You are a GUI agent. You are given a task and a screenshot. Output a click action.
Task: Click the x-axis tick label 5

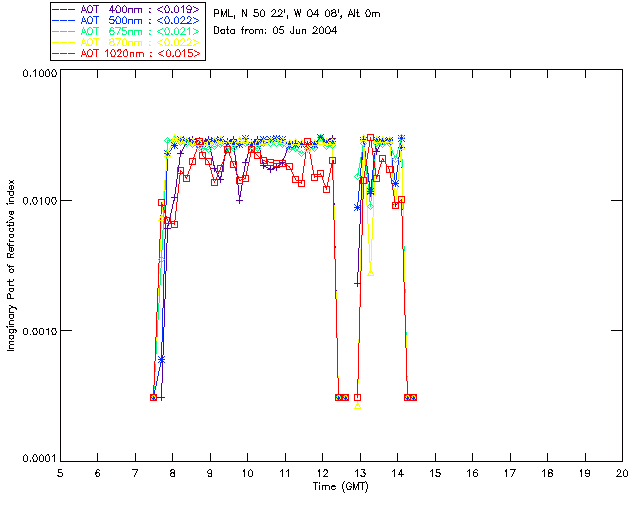(60, 473)
